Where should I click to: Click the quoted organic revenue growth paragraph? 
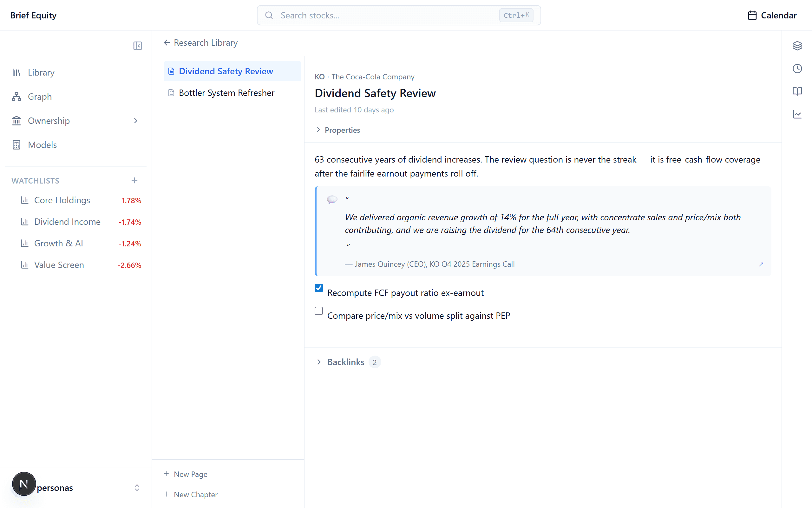(543, 224)
